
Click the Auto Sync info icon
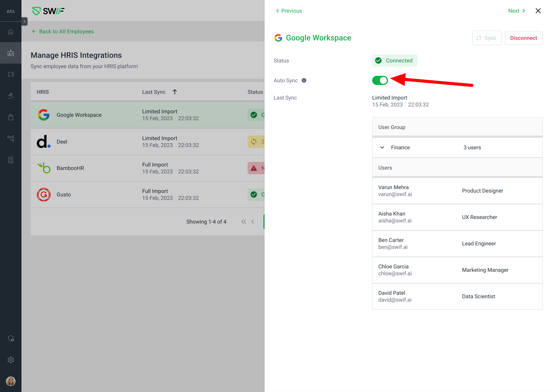[304, 80]
